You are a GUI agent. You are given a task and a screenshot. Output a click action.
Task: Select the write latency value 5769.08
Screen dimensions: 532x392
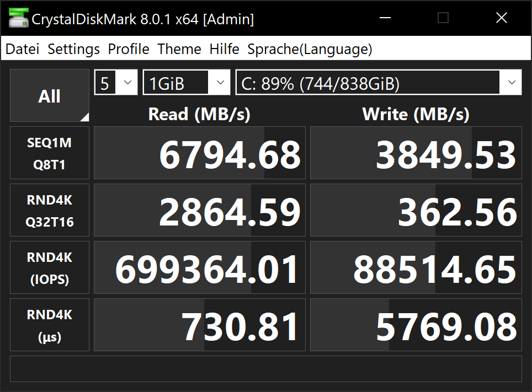click(x=416, y=325)
